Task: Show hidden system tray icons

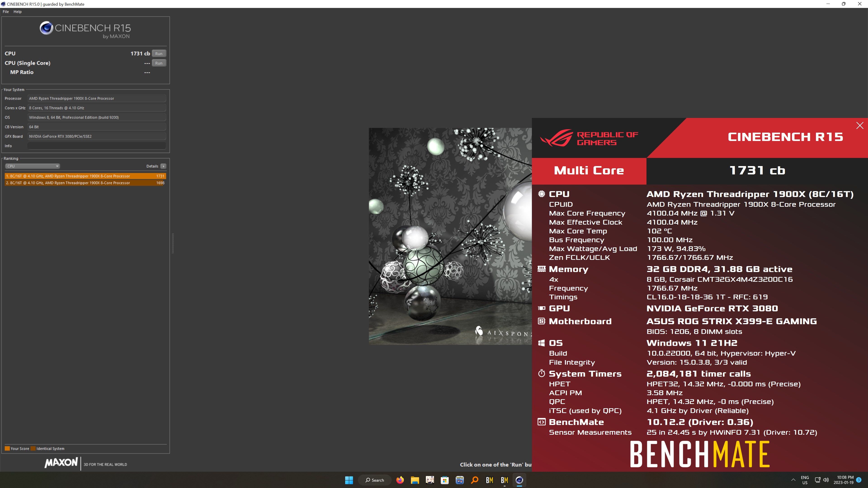Action: [x=793, y=480]
